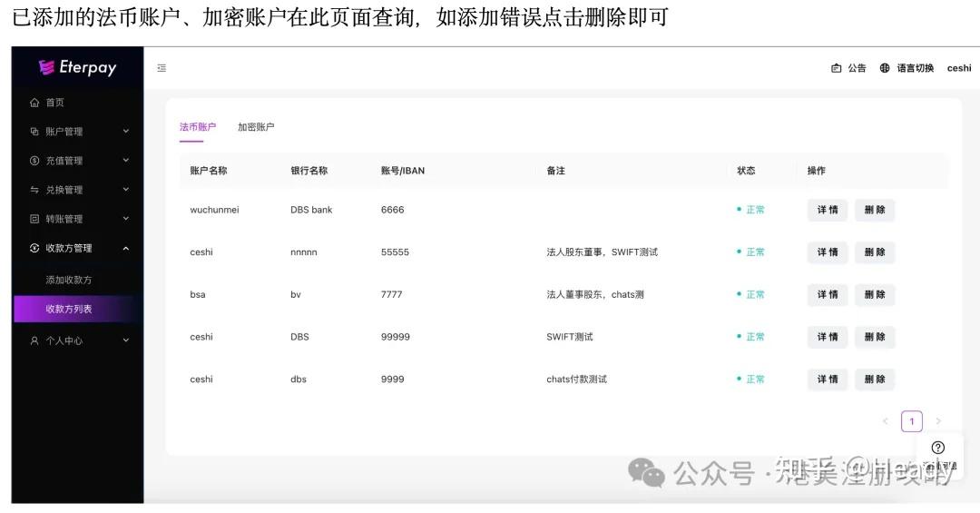
Task: Click the 操作 column header
Action: coord(817,170)
